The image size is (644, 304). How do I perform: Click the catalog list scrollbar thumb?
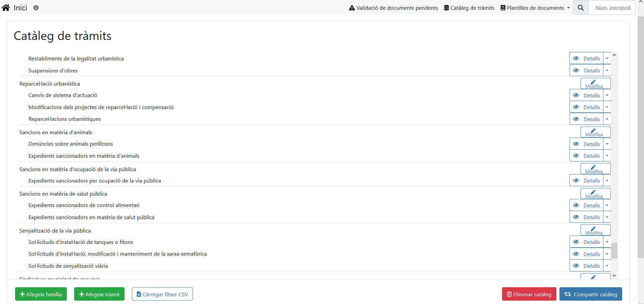(614, 251)
